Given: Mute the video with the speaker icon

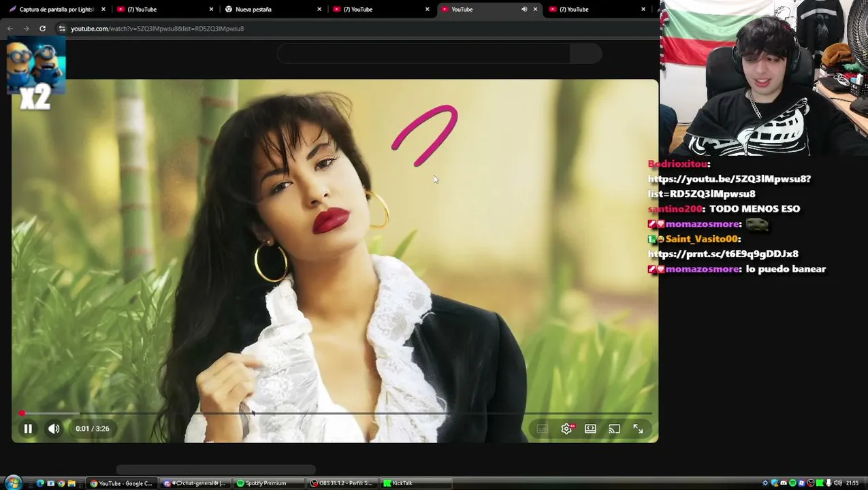Looking at the screenshot, I should [x=54, y=429].
